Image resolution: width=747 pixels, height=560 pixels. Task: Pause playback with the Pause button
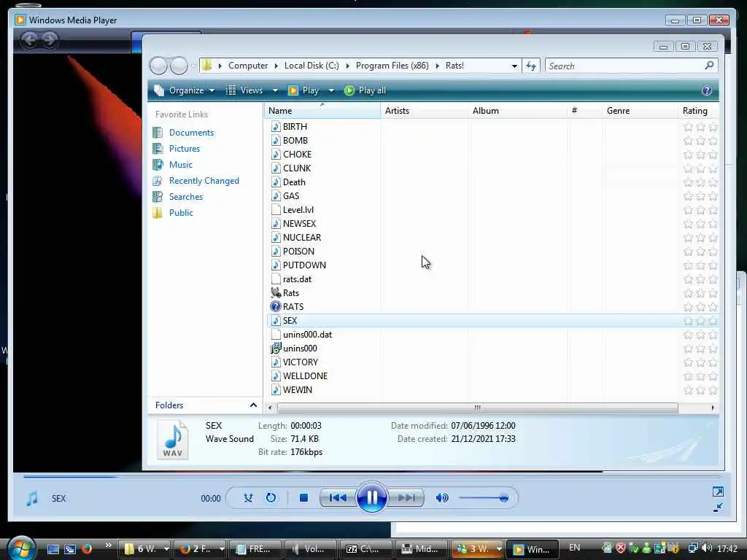click(371, 498)
